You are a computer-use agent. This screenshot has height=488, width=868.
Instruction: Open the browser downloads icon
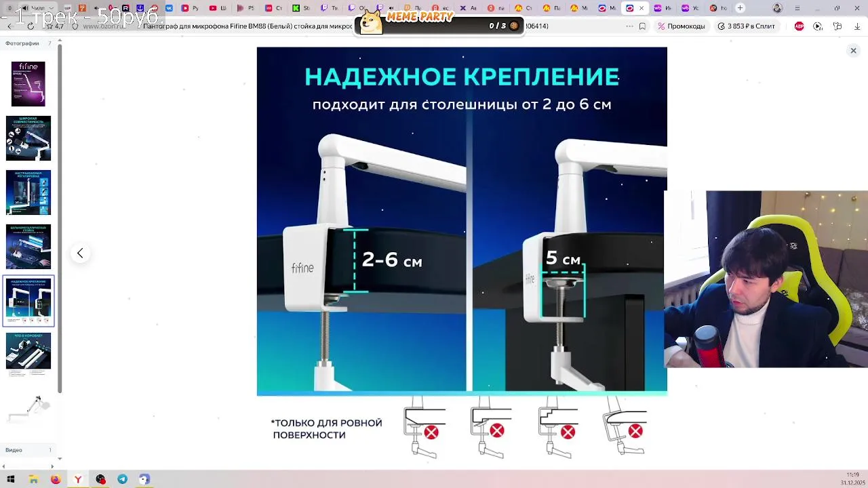[857, 26]
